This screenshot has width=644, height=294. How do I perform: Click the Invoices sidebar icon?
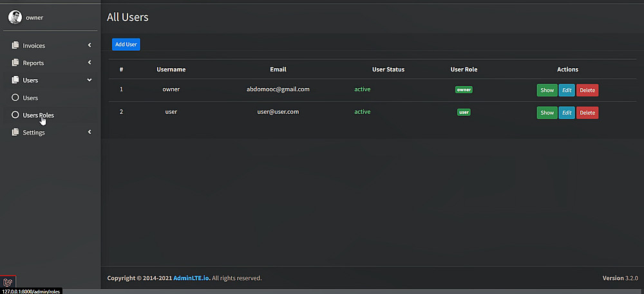click(15, 46)
